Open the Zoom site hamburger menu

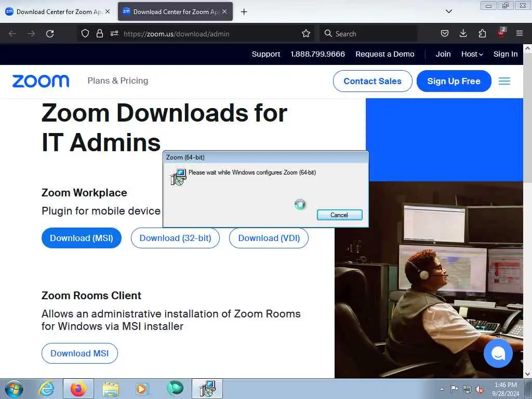[504, 81]
